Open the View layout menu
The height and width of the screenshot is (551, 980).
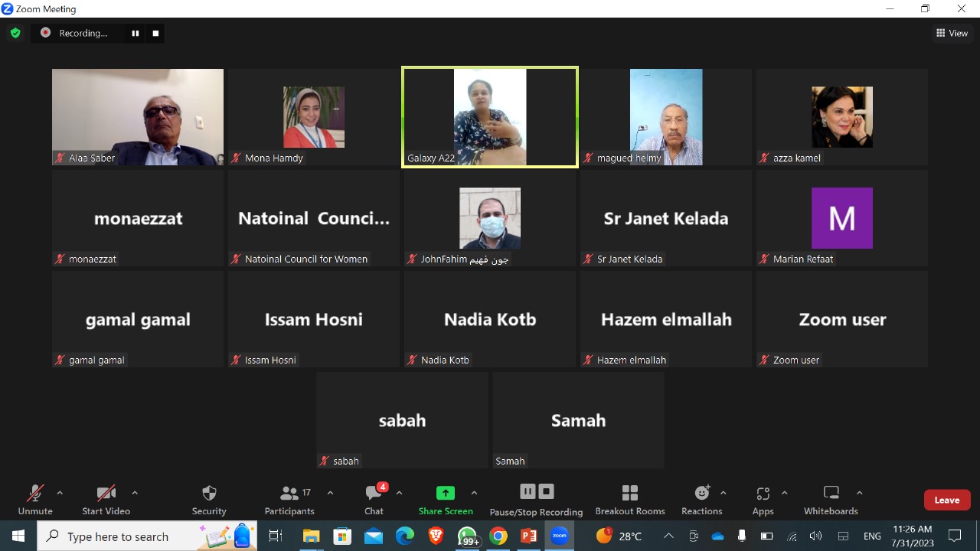pos(952,33)
